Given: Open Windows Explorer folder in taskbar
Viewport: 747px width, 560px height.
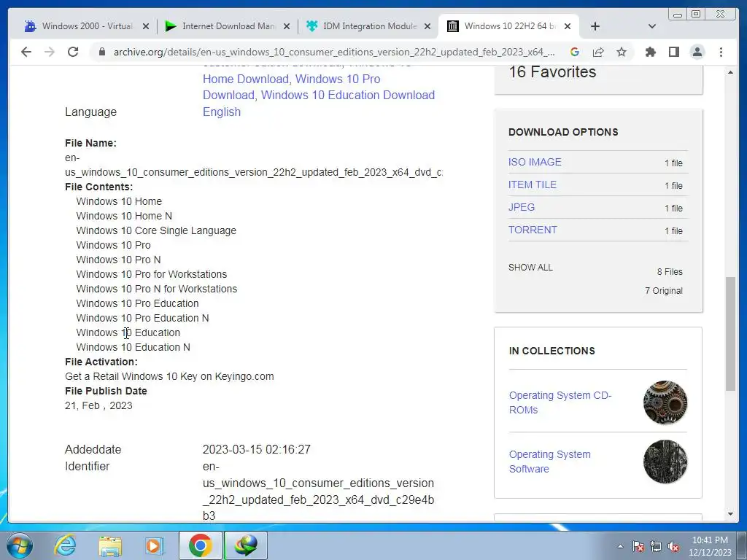Looking at the screenshot, I should click(110, 545).
